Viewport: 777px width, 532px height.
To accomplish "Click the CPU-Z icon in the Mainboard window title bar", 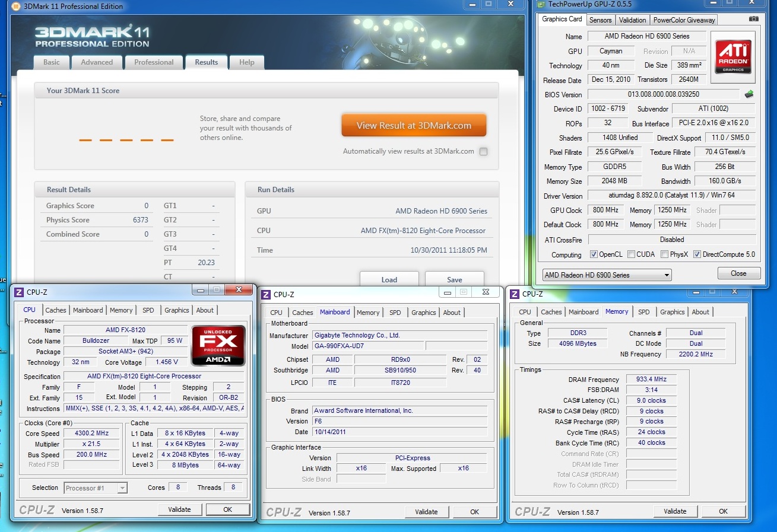I will tap(266, 295).
